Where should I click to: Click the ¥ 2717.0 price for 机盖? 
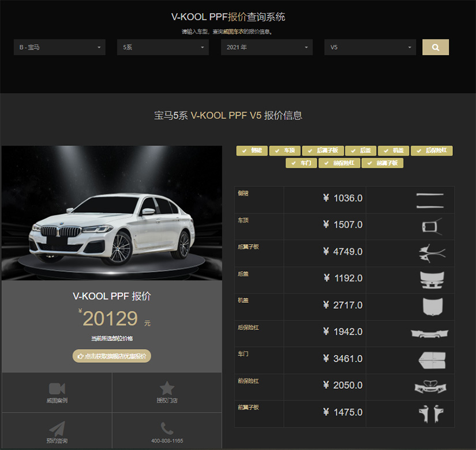343,305
